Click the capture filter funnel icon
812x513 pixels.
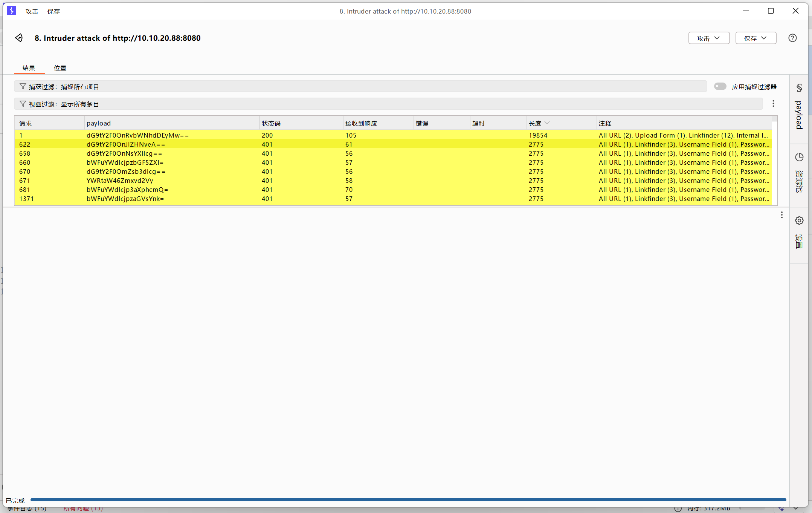[23, 87]
